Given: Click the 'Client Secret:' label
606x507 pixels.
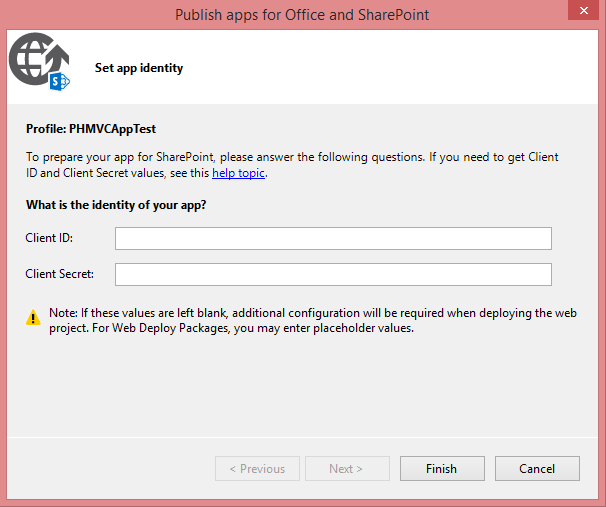Looking at the screenshot, I should pos(60,274).
